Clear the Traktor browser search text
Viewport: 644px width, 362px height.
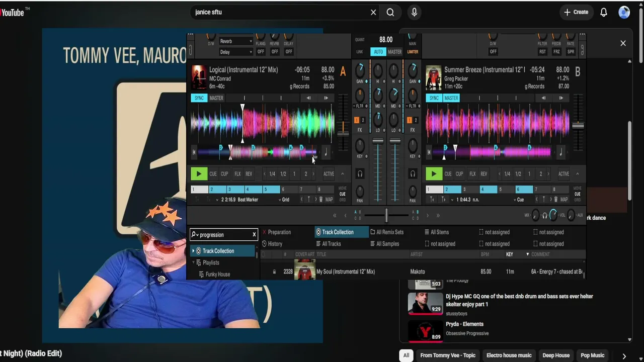tap(254, 235)
